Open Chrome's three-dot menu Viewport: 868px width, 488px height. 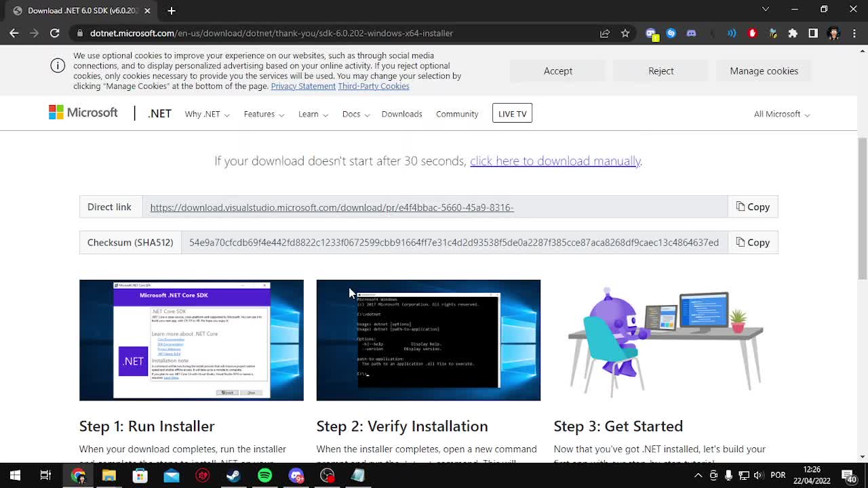(x=853, y=33)
